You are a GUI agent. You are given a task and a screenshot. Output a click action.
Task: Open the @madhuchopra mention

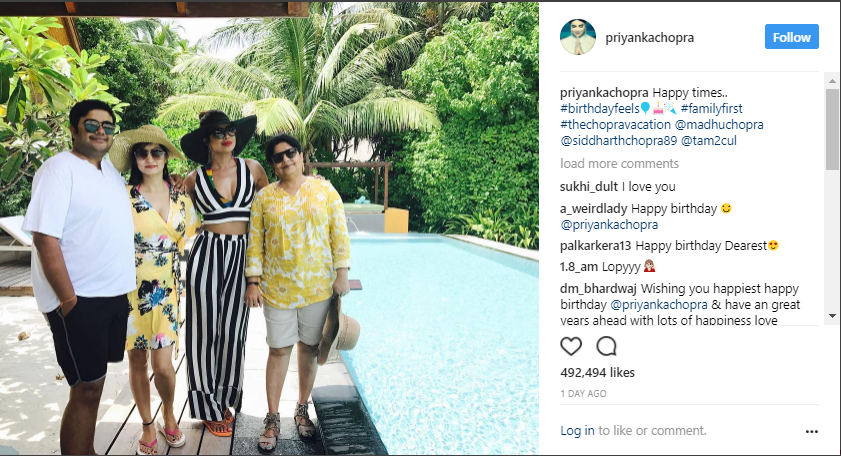click(x=719, y=124)
